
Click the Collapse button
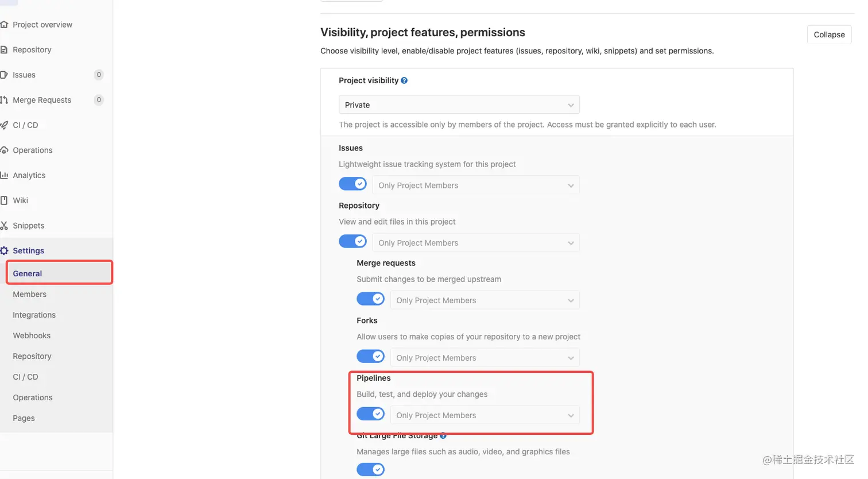(829, 34)
